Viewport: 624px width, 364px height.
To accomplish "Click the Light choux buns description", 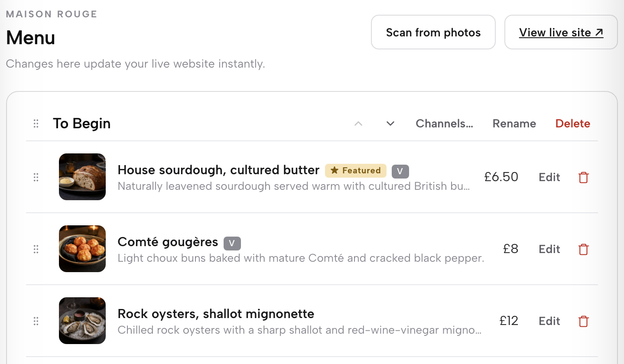I will [x=301, y=258].
